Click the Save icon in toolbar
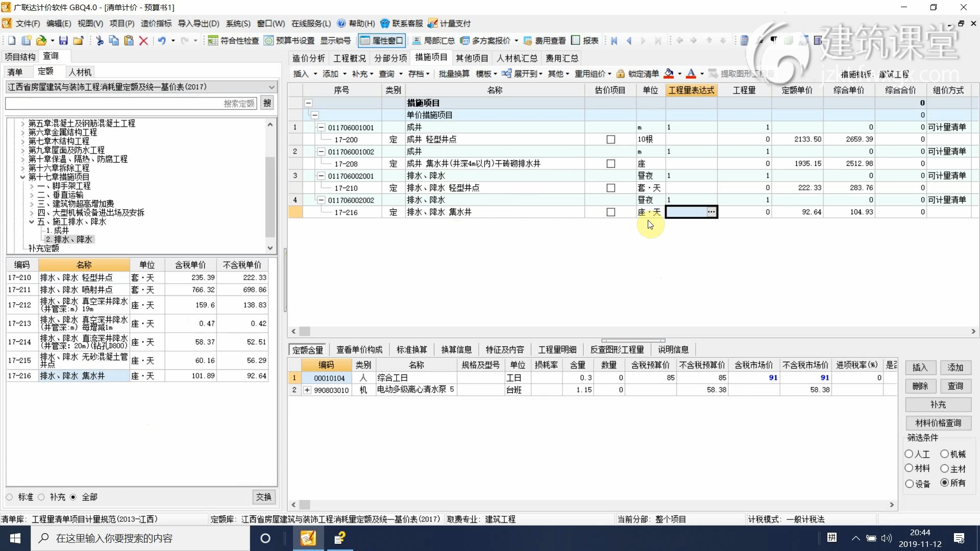This screenshot has height=551, width=980. coord(63,41)
